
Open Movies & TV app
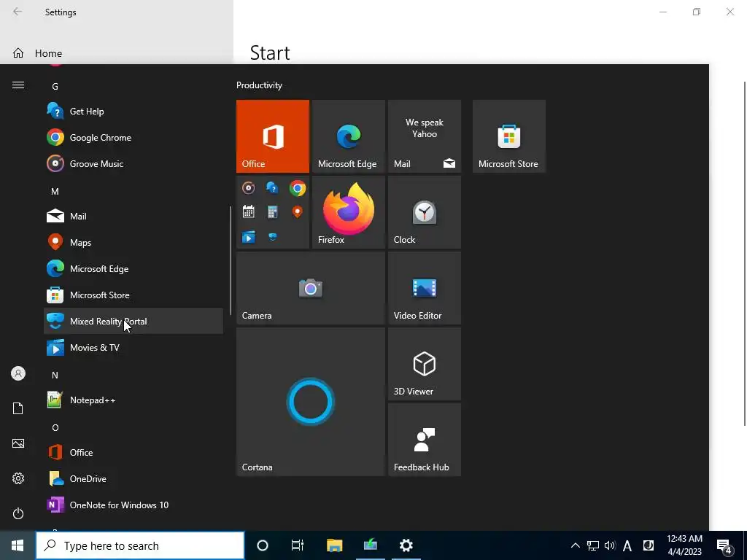click(x=133, y=348)
